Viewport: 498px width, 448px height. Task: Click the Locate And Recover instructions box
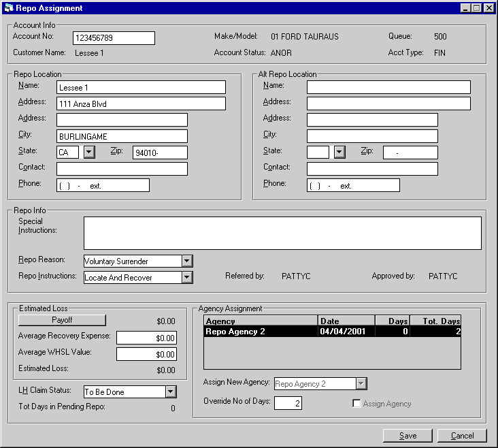tap(133, 277)
